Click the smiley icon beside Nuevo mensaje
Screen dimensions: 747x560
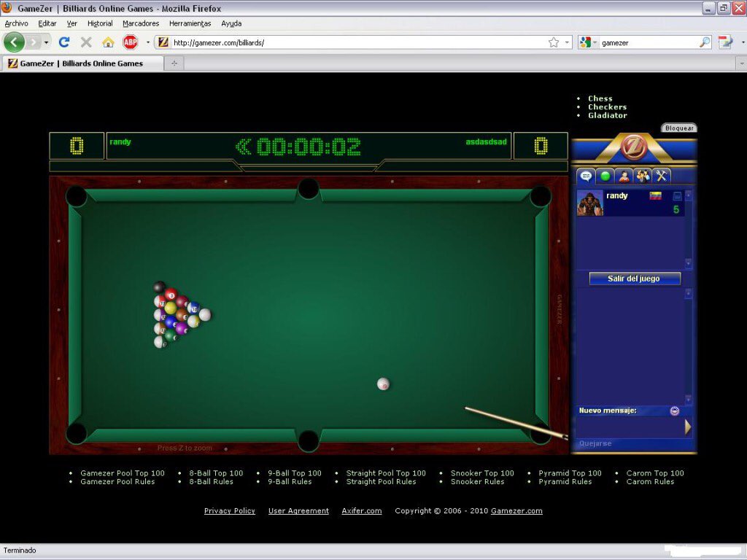[x=675, y=411]
